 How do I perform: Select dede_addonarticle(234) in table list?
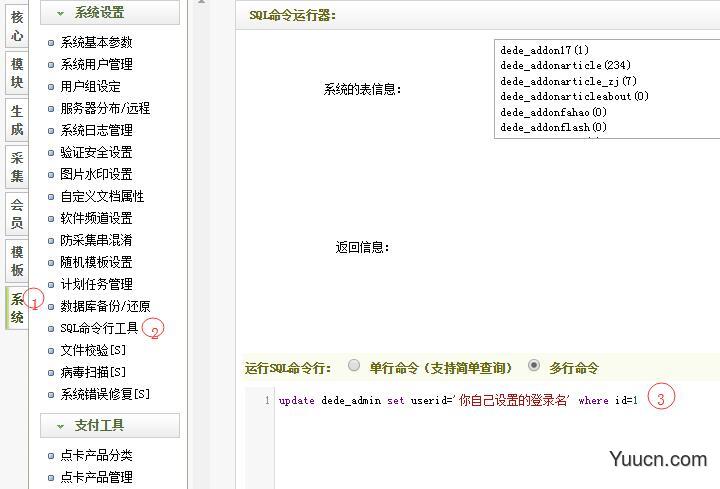(x=565, y=65)
